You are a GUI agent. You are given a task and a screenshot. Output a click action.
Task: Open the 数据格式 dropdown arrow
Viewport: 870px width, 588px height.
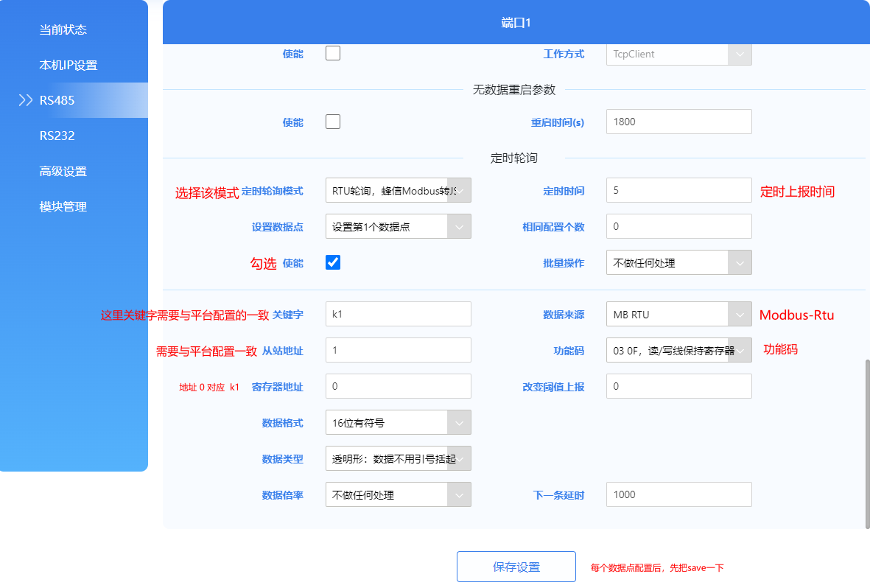(459, 423)
